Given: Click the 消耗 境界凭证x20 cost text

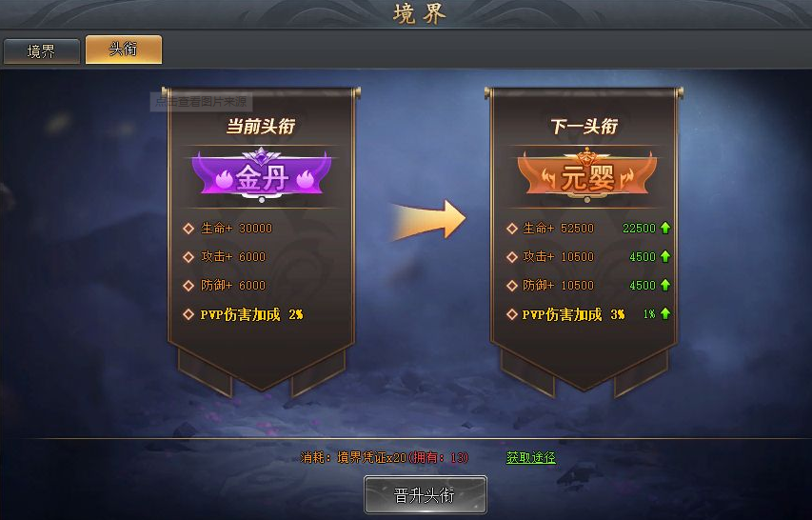Looking at the screenshot, I should [385, 457].
